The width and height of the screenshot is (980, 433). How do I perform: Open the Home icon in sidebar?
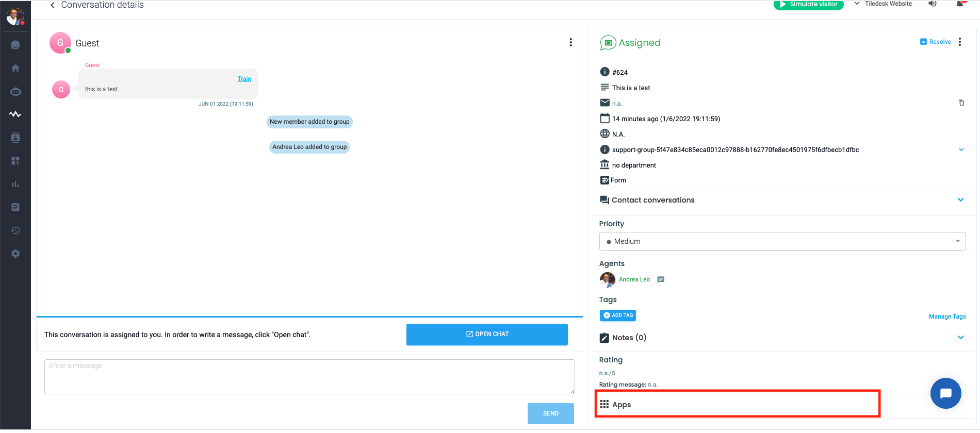15,68
